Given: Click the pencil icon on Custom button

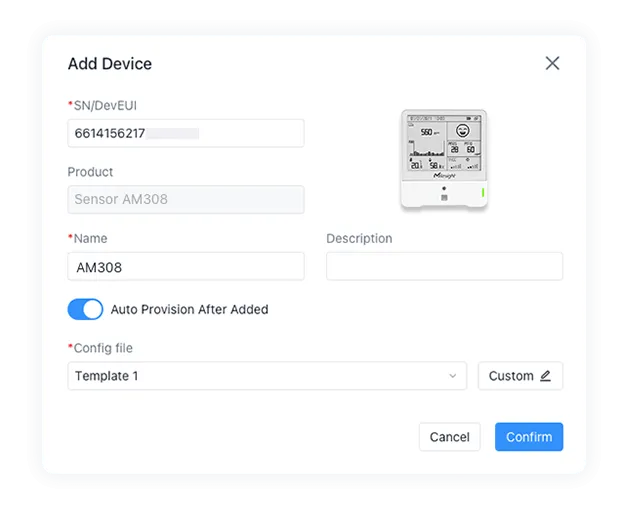Looking at the screenshot, I should coord(545,376).
